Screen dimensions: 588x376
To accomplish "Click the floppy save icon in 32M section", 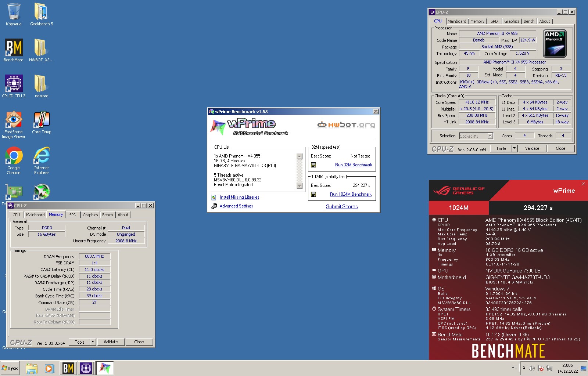I will coord(313,165).
